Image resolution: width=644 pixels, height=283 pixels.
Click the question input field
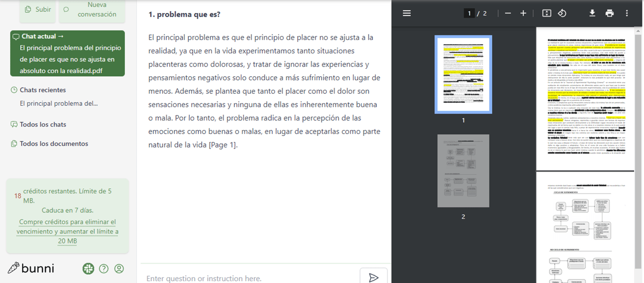coord(250,278)
